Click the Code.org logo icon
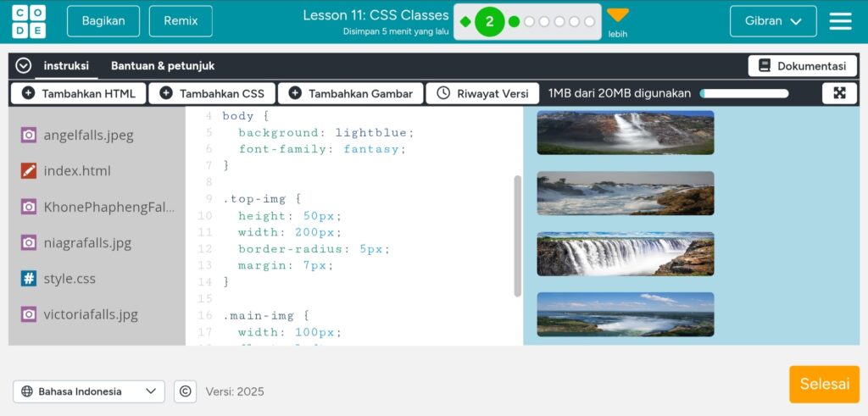 tap(29, 21)
